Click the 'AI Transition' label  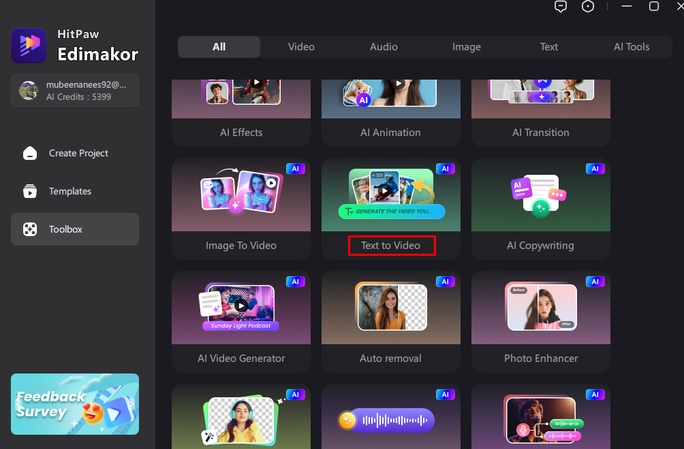(540, 132)
